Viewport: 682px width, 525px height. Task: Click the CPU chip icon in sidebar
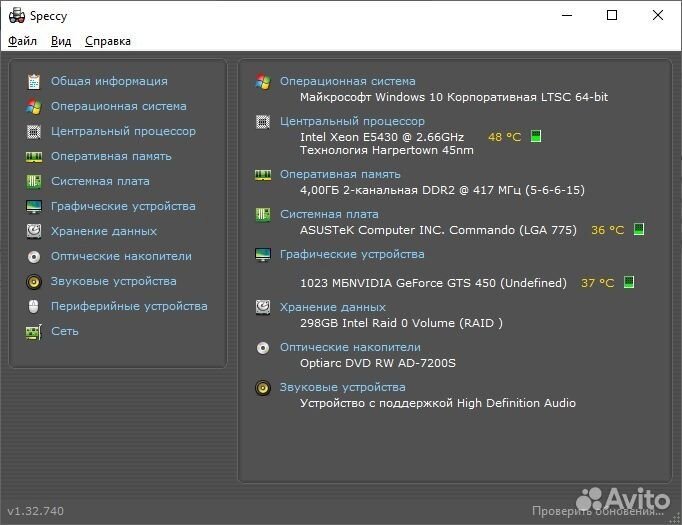[34, 131]
